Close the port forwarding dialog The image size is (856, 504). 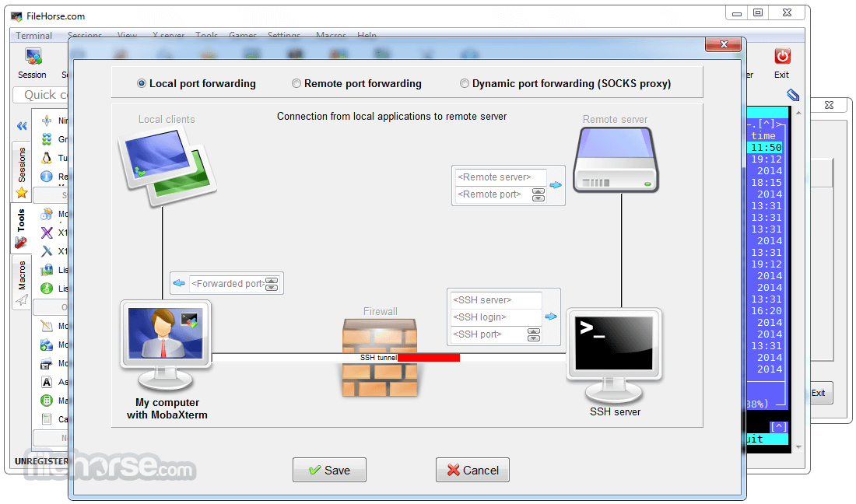coord(724,45)
